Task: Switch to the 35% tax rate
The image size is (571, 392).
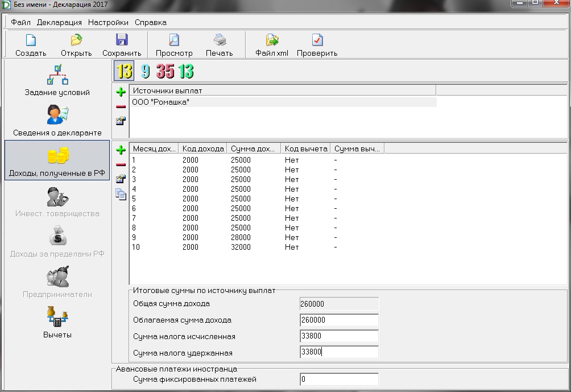Action: pyautogui.click(x=165, y=71)
